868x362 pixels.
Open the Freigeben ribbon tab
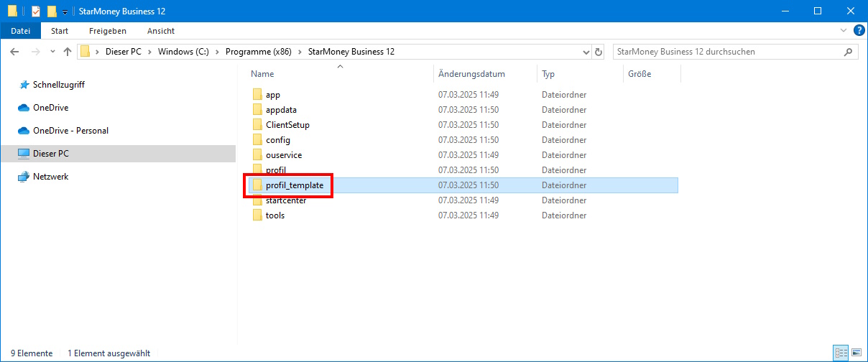tap(108, 31)
